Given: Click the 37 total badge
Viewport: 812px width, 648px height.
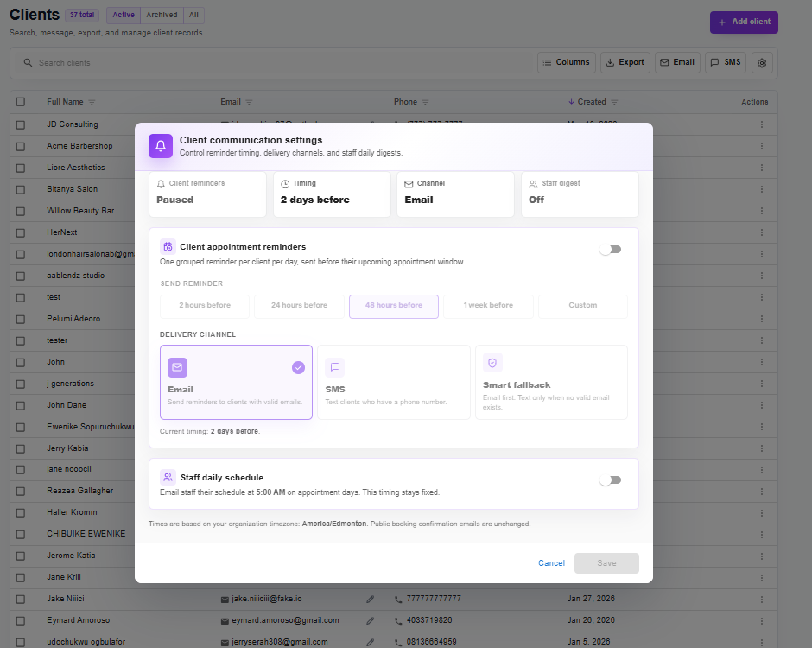Looking at the screenshot, I should coord(82,15).
